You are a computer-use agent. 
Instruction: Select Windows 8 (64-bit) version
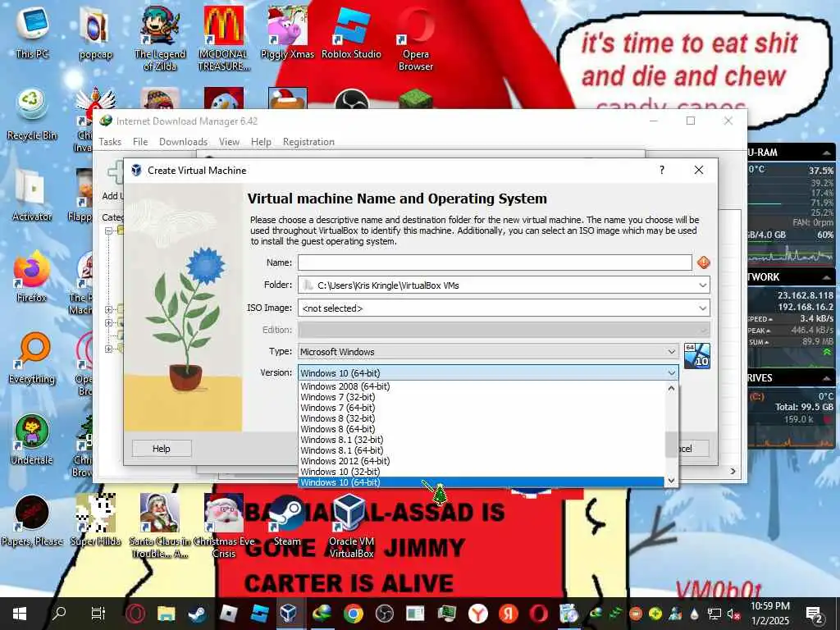pyautogui.click(x=481, y=429)
